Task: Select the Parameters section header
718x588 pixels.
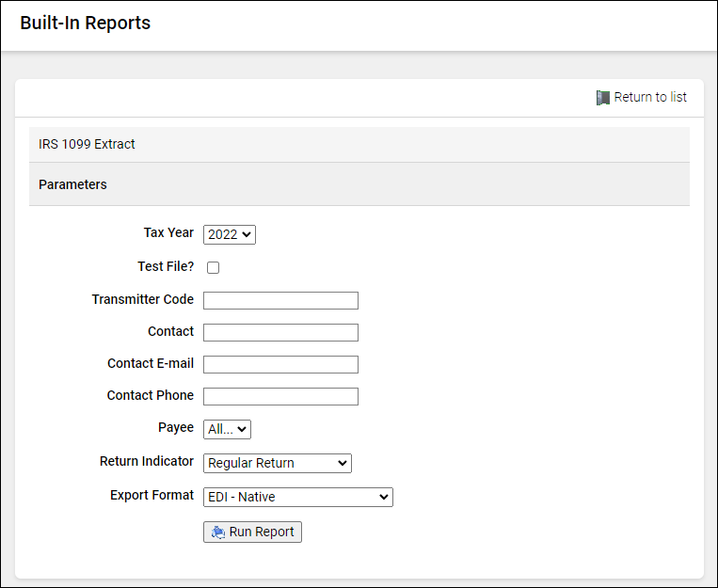Action: tap(72, 185)
